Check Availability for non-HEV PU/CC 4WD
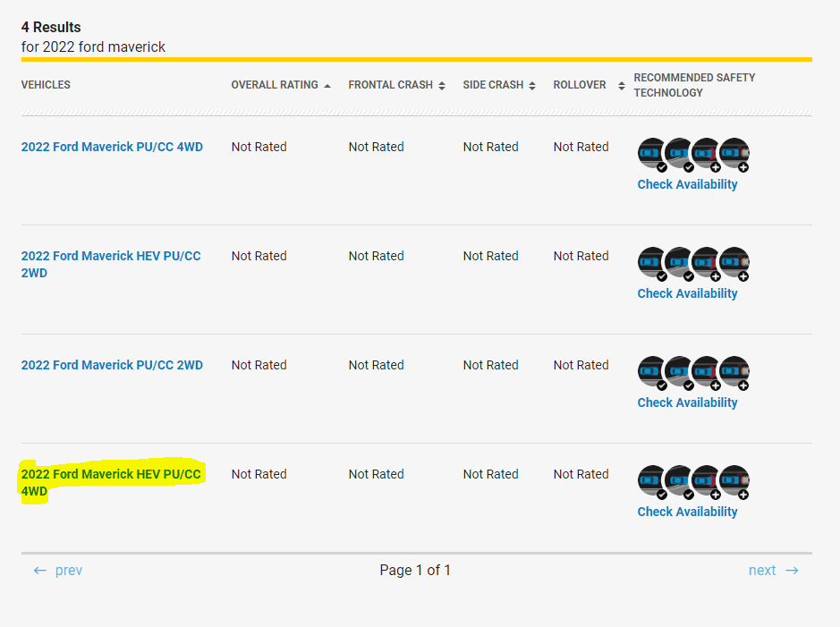The image size is (840, 627). click(687, 184)
